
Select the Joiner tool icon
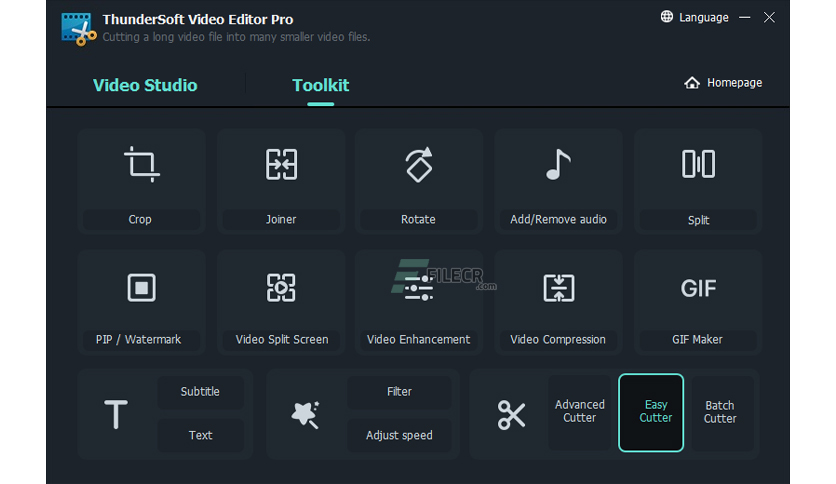click(281, 164)
